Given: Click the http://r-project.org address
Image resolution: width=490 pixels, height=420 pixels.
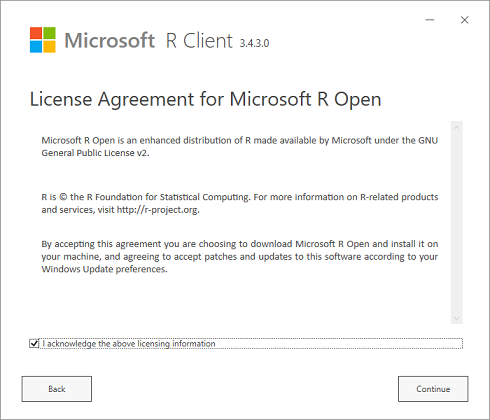Looking at the screenshot, I should pos(157,210).
